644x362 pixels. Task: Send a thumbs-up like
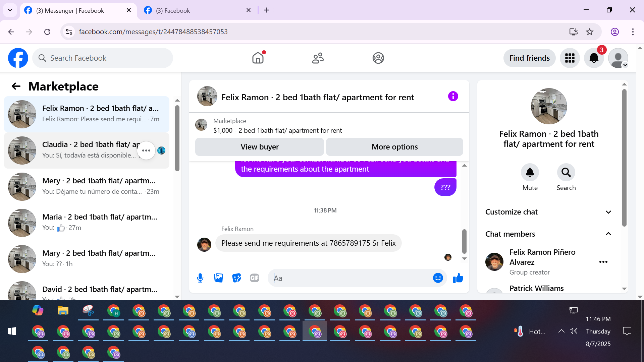[x=458, y=278]
